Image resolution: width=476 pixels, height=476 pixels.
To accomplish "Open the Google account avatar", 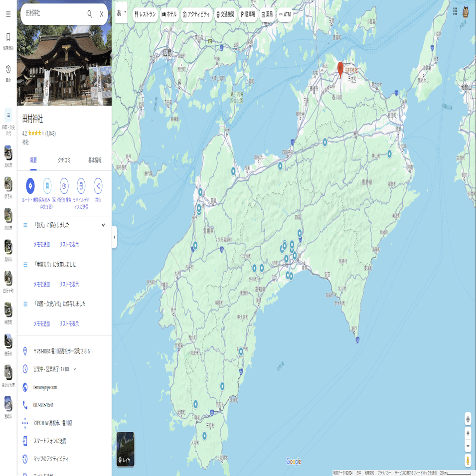I will tap(466, 12).
